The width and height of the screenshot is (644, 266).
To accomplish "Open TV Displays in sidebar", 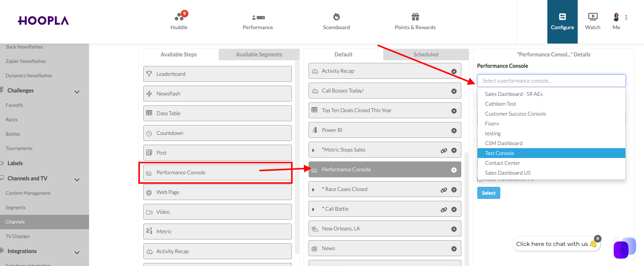I will [17, 236].
